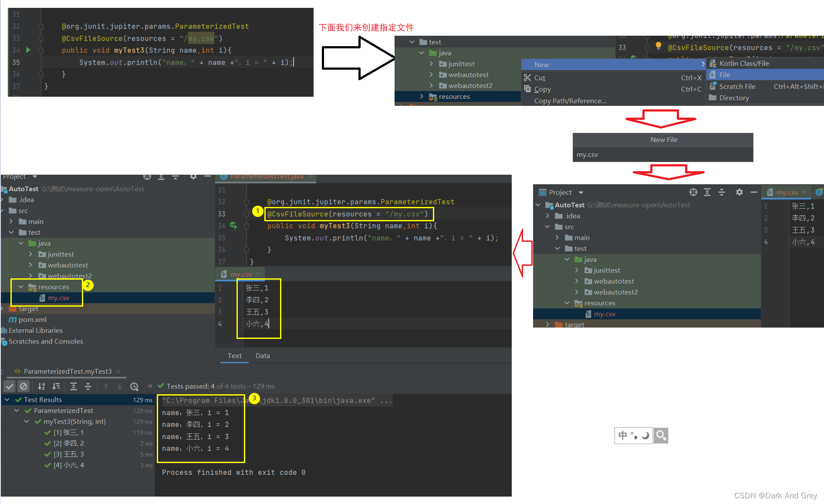Open gear settings of lower-right Project panel
The image size is (824, 504).
coord(740,192)
